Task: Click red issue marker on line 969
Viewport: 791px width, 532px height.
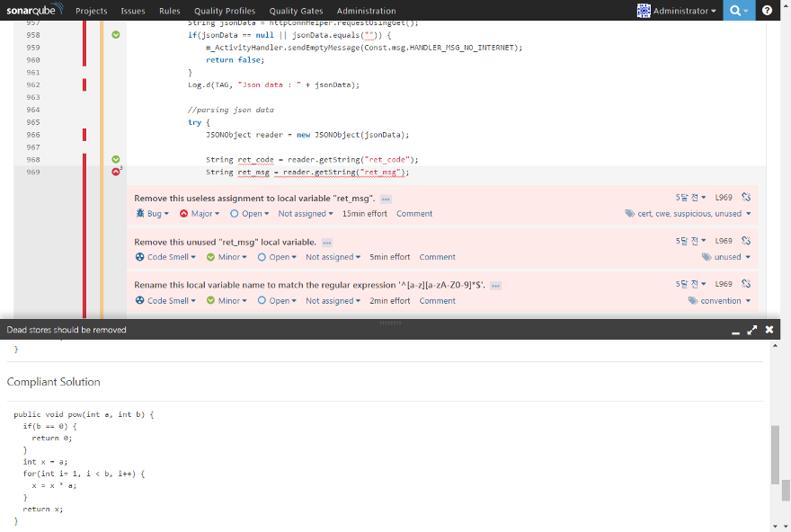Action: point(116,172)
